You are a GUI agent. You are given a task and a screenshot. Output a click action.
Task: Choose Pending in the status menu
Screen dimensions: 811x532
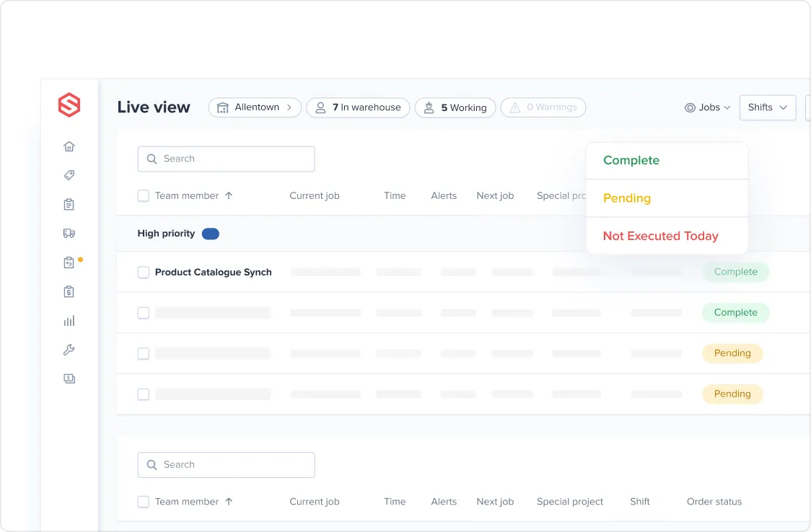(627, 198)
